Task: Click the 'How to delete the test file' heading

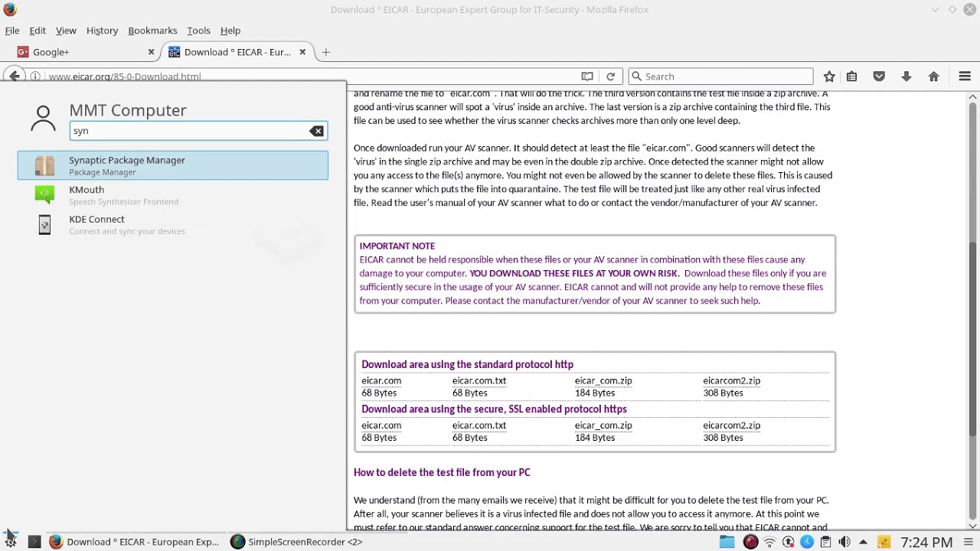Action: click(x=442, y=472)
